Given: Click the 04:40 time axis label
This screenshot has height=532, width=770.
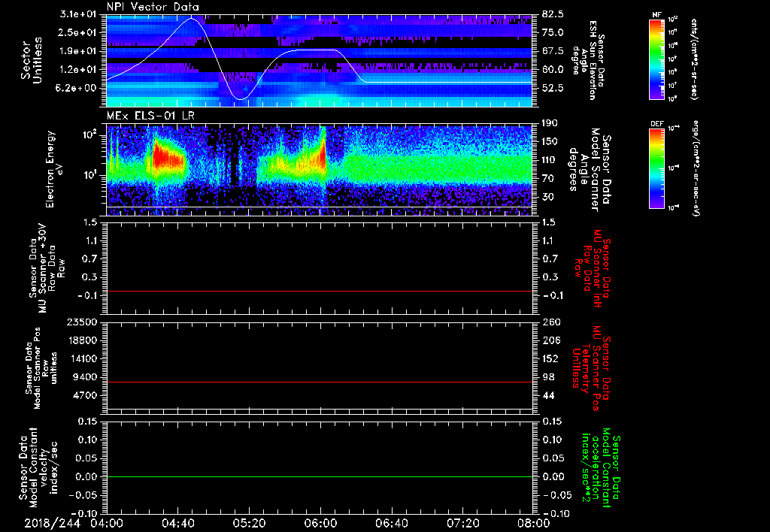Looking at the screenshot, I should click(x=177, y=522).
